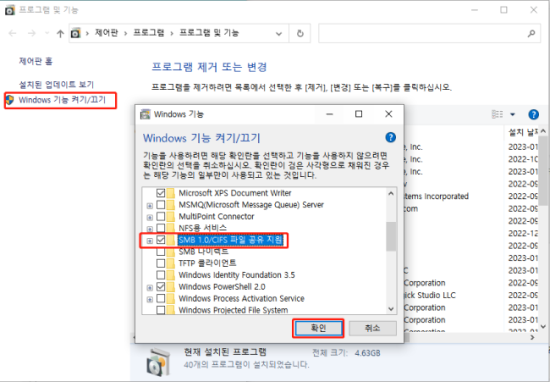Maximize the Windows Features dialog
Viewport: 550px width, 382px height.
pos(358,114)
